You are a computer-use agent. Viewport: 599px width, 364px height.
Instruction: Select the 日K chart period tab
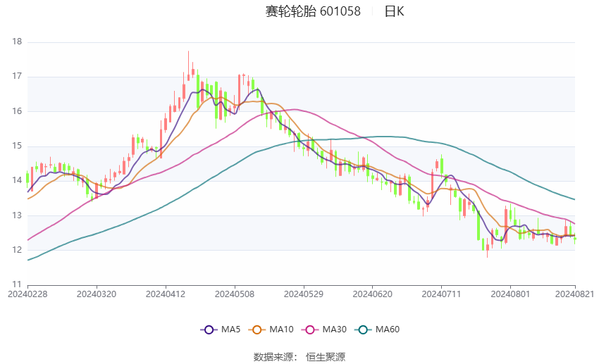(394, 11)
